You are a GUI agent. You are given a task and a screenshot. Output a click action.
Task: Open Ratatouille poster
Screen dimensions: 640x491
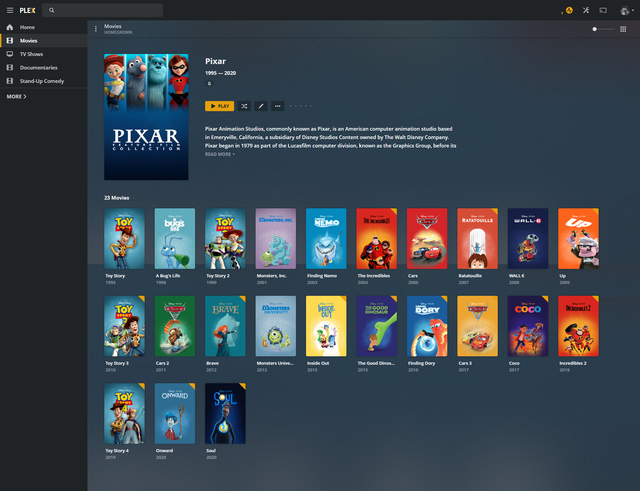pyautogui.click(x=478, y=239)
